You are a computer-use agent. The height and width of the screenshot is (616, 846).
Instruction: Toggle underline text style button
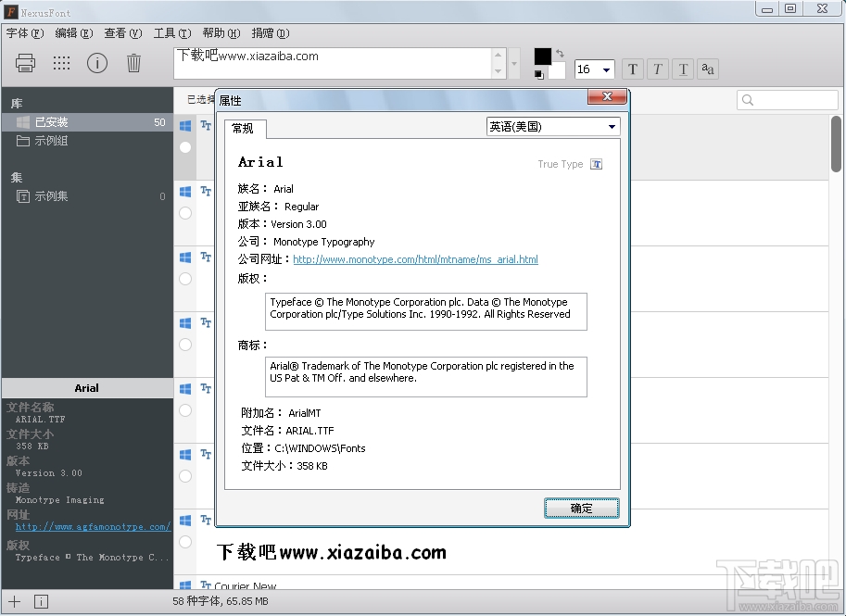pyautogui.click(x=683, y=69)
